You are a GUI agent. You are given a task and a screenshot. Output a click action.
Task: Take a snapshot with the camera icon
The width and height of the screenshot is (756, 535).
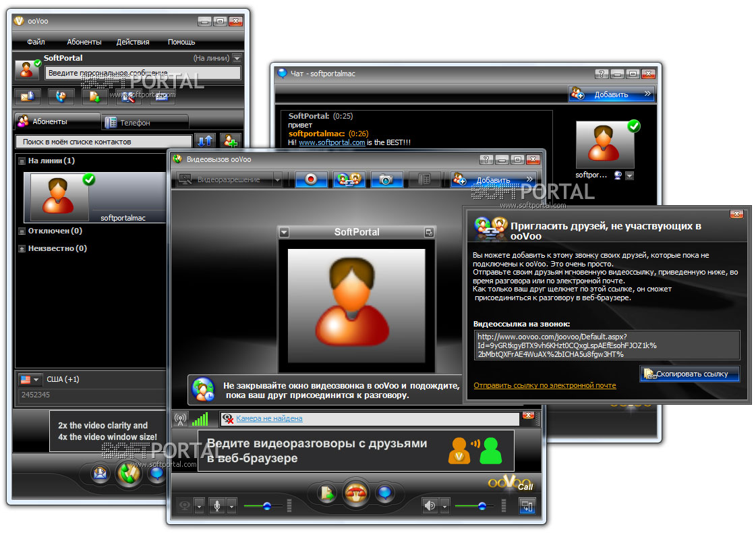pos(386,179)
